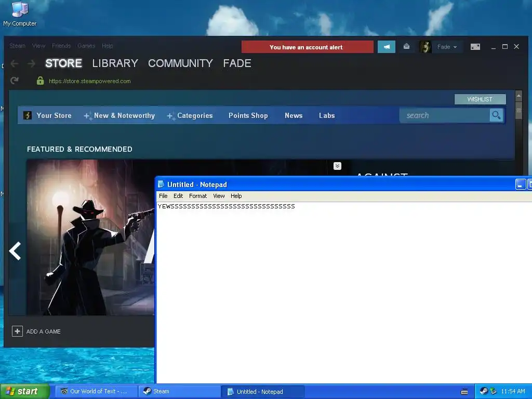
Task: Switch Steam to Big Picture mode icon
Action: 475,47
